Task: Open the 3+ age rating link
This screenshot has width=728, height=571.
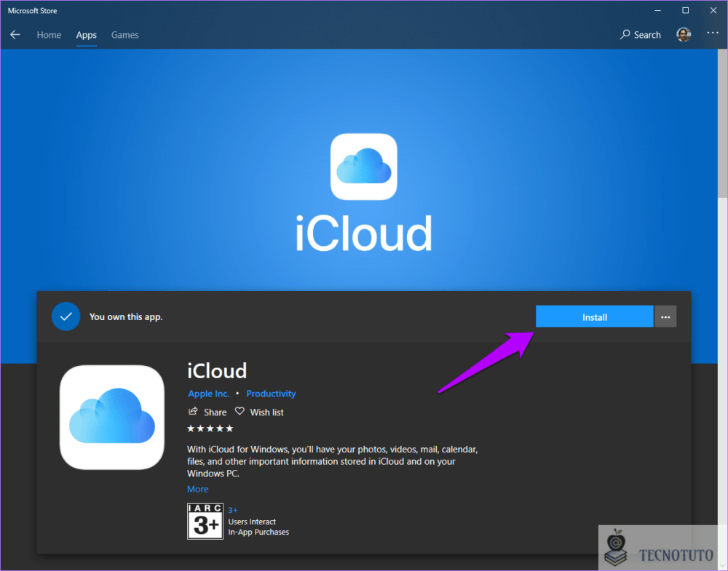Action: pyautogui.click(x=233, y=510)
